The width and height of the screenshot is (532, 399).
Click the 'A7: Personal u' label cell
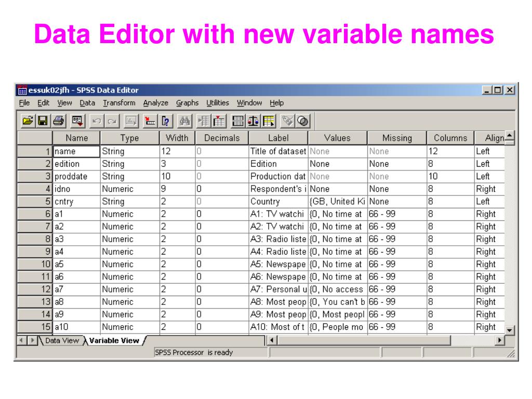coord(278,289)
